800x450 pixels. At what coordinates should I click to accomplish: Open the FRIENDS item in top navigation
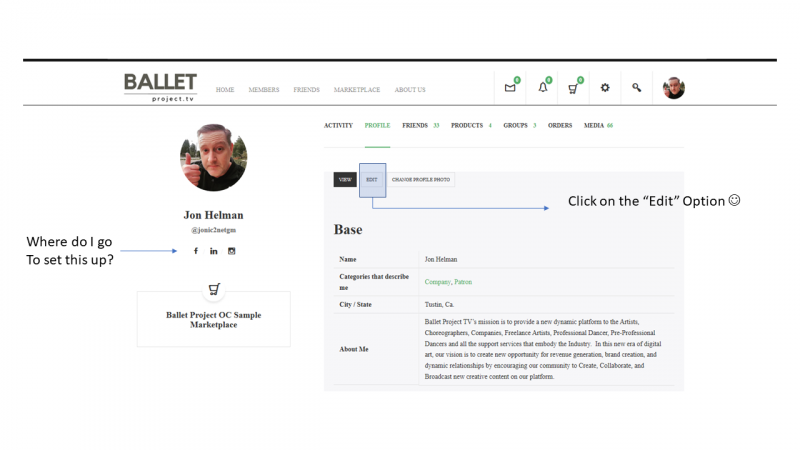click(x=306, y=90)
